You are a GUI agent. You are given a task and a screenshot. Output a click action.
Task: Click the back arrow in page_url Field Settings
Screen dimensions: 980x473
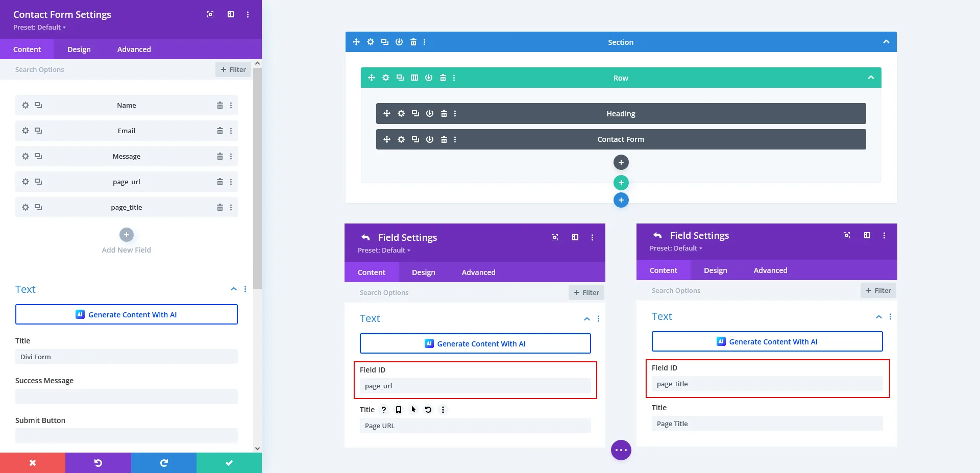tap(365, 237)
